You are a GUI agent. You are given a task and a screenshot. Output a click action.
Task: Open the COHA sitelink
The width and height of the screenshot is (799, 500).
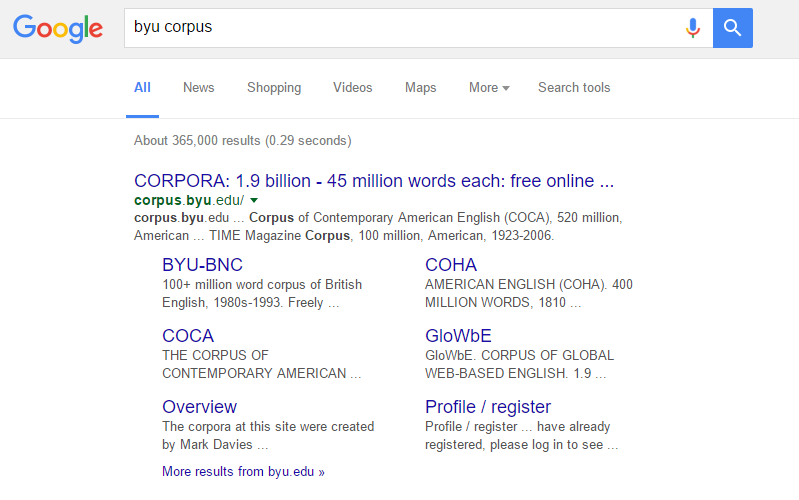click(x=451, y=265)
